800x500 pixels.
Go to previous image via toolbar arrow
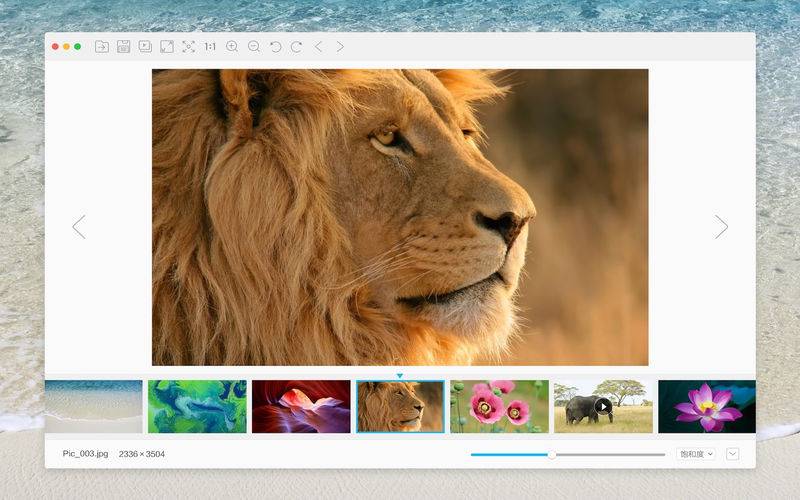(318, 47)
